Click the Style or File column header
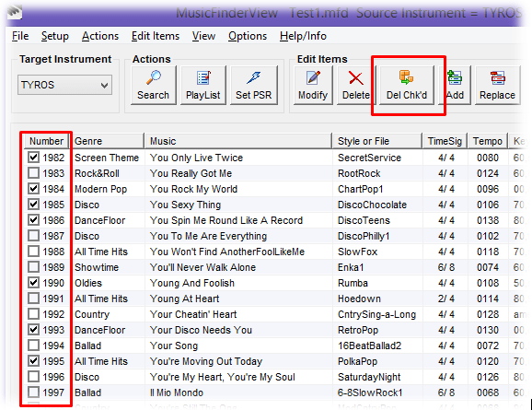 (x=376, y=141)
